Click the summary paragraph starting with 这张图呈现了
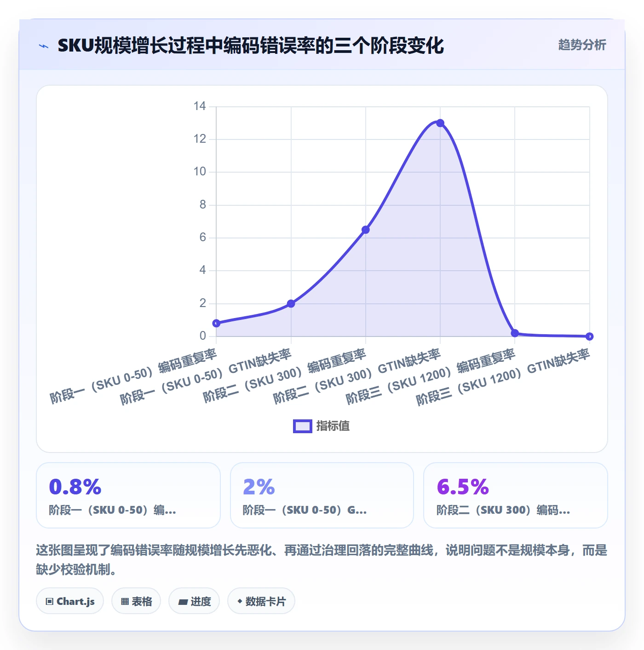The height and width of the screenshot is (650, 644). coord(322,560)
